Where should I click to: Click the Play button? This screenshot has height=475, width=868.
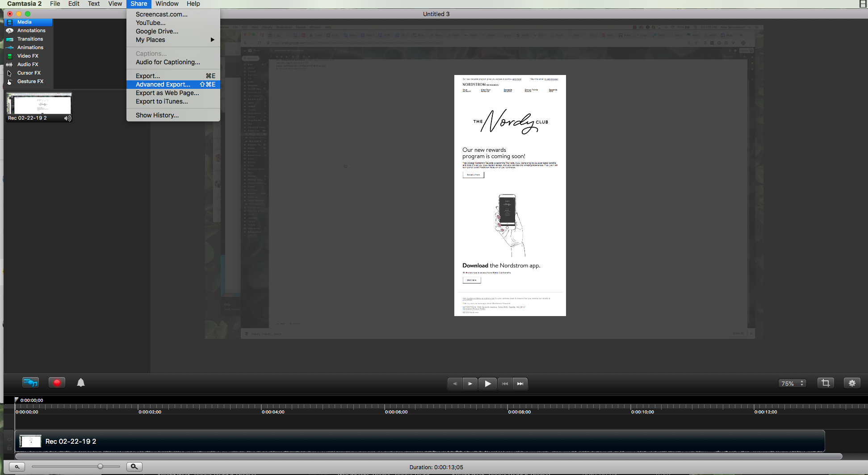click(488, 383)
